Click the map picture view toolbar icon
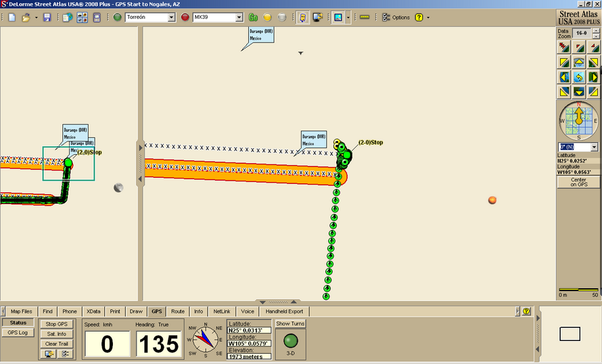 [x=338, y=18]
